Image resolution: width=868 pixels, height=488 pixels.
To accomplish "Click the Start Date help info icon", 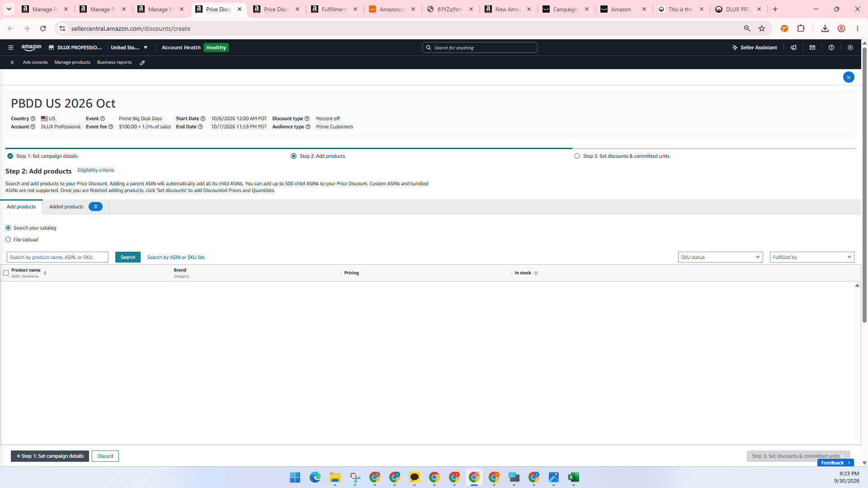I will coord(203,119).
